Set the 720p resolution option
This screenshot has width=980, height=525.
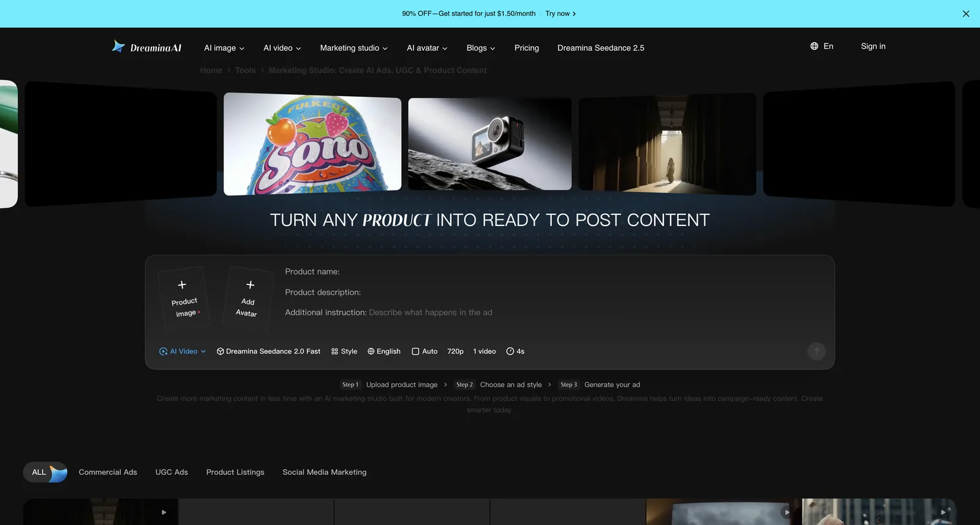point(455,352)
